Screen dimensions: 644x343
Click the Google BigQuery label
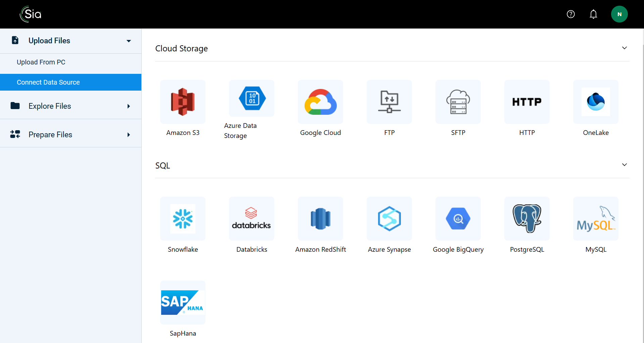(458, 249)
